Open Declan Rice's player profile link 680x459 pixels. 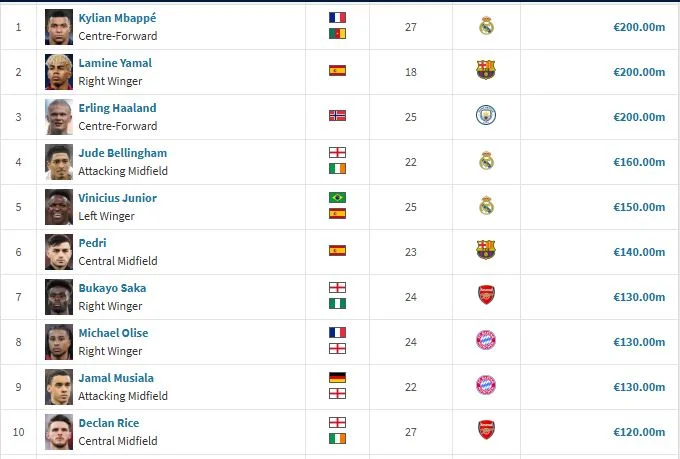pos(109,423)
